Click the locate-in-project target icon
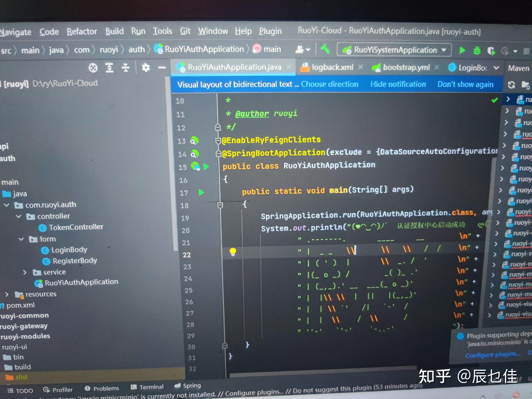The image size is (532, 399). point(93,68)
